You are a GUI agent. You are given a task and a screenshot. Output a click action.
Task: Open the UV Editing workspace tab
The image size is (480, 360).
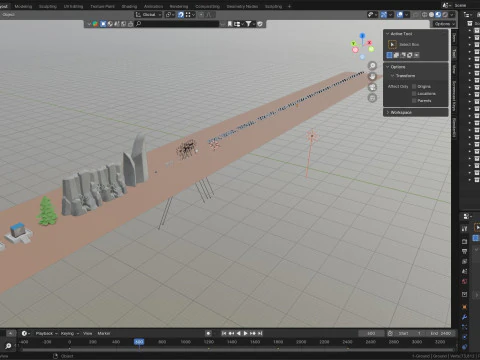[73, 6]
